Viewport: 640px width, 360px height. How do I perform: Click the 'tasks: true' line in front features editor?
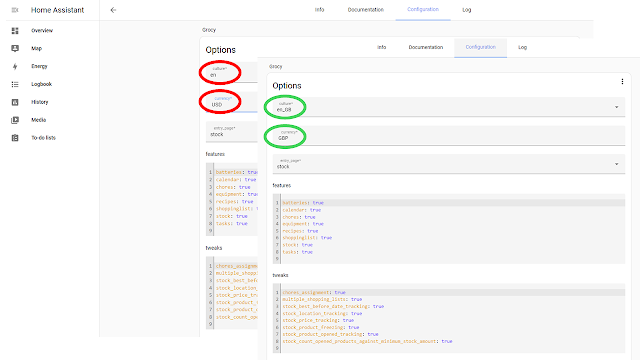point(298,252)
